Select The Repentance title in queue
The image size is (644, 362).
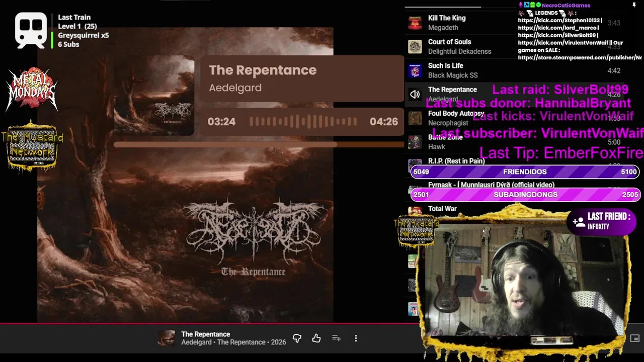click(452, 89)
